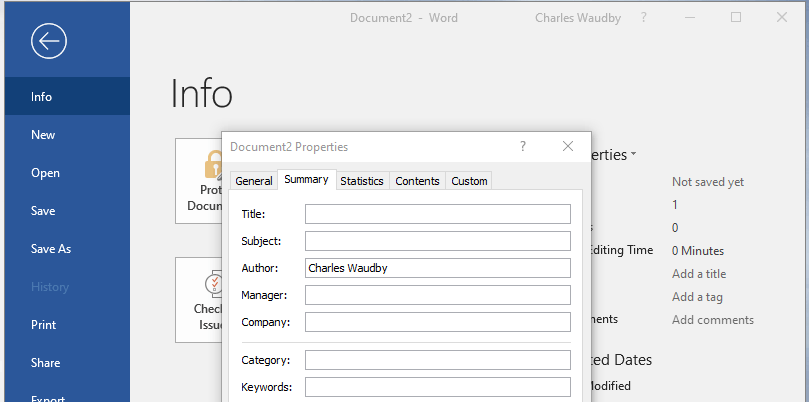This screenshot has width=809, height=402.
Task: Click into the Title field
Action: [438, 214]
